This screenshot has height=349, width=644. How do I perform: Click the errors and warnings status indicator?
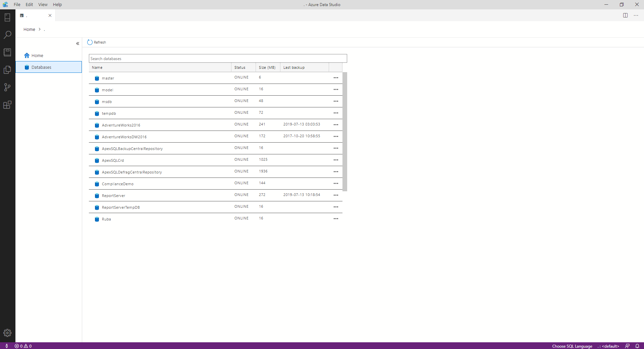[23, 346]
